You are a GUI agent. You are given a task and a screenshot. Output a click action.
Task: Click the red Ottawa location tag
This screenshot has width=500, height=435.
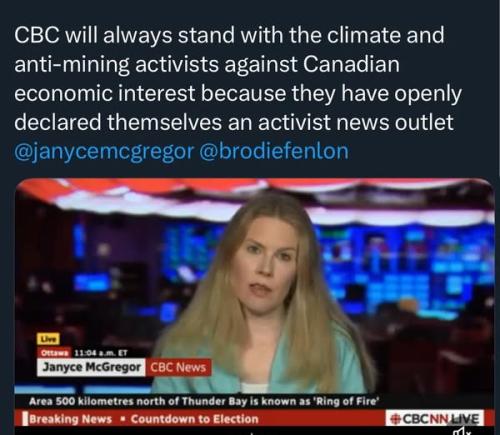(54, 353)
